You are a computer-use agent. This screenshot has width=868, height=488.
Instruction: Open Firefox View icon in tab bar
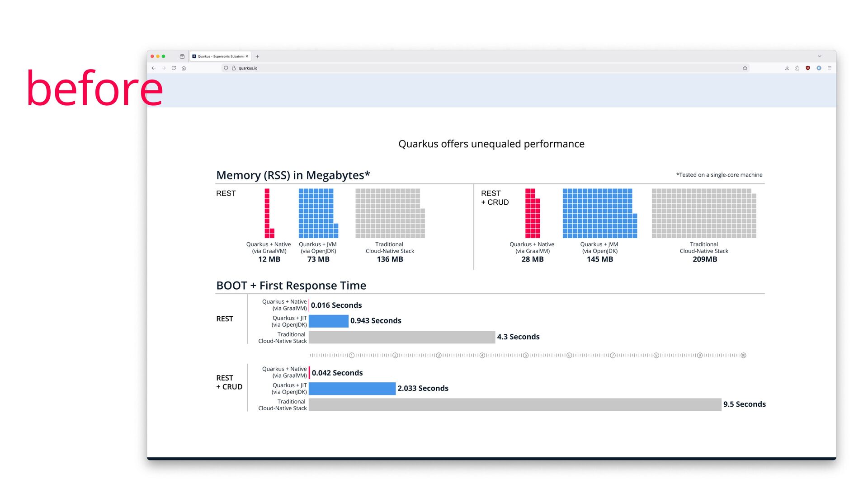[x=182, y=56]
